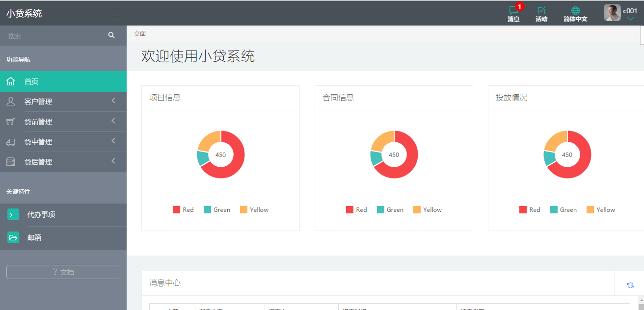644x310 pixels.
Task: Click the 邮箱 folder icon
Action: click(x=13, y=237)
